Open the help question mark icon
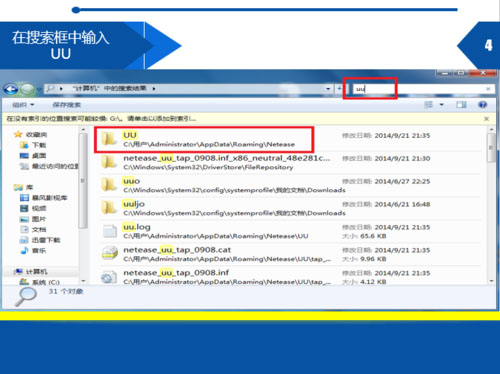Image resolution: width=500 pixels, height=374 pixels. click(x=482, y=105)
